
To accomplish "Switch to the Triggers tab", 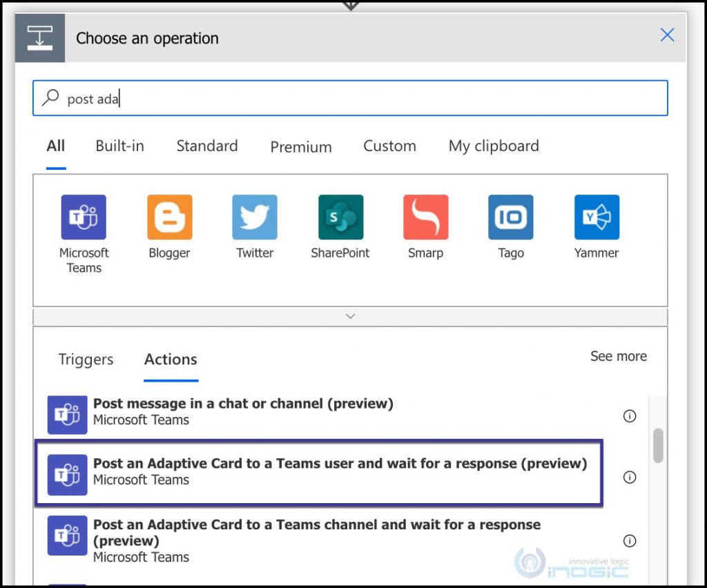I will pyautogui.click(x=86, y=360).
